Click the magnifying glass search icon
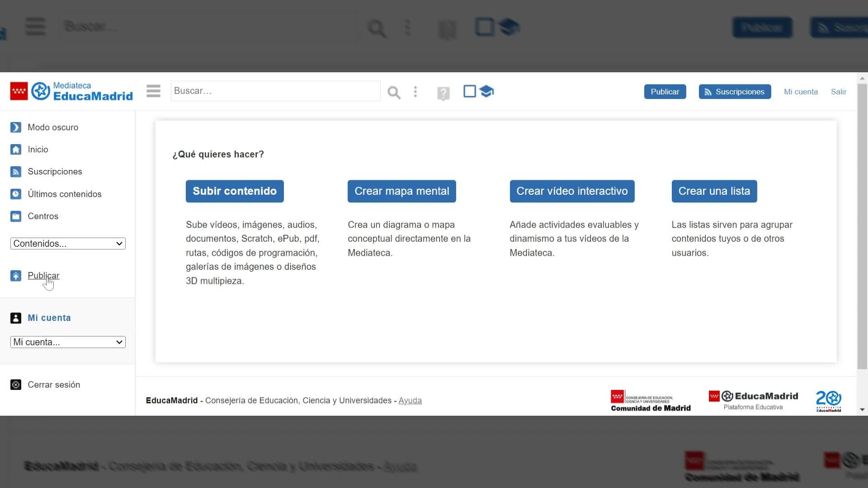Image resolution: width=868 pixels, height=488 pixels. 394,93
